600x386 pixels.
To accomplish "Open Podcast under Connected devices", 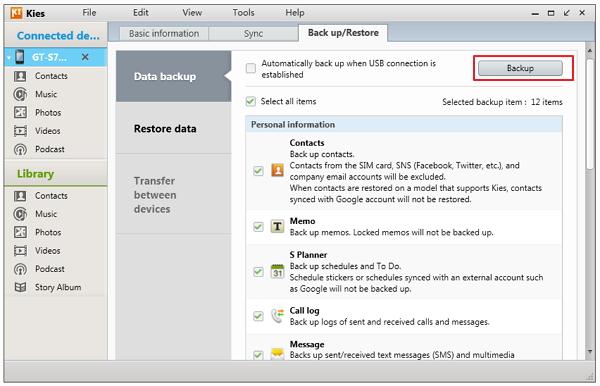I will pyautogui.click(x=39, y=149).
